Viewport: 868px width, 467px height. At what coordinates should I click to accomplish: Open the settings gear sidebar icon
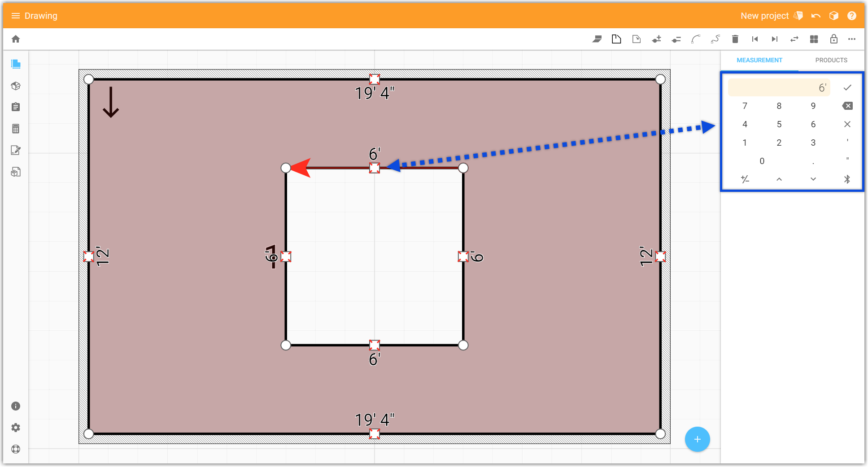[16, 428]
